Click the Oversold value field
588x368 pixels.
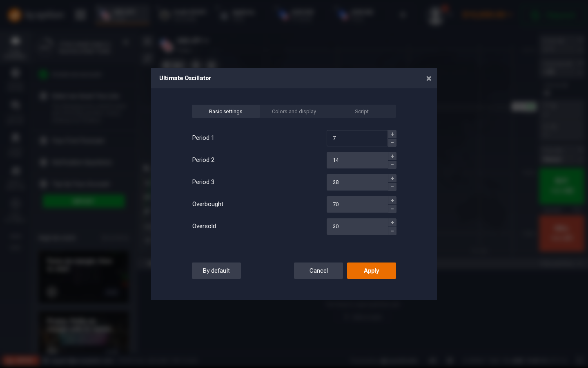[357, 227]
